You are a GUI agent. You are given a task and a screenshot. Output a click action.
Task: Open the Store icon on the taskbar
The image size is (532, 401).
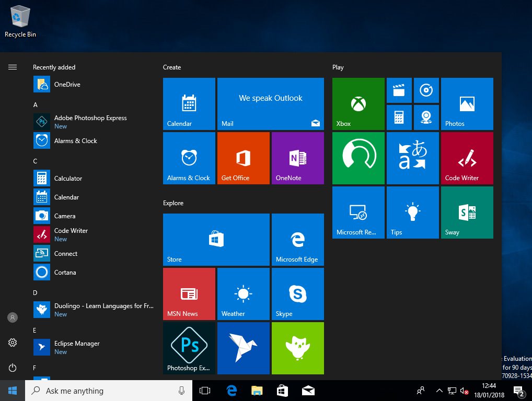click(x=282, y=391)
